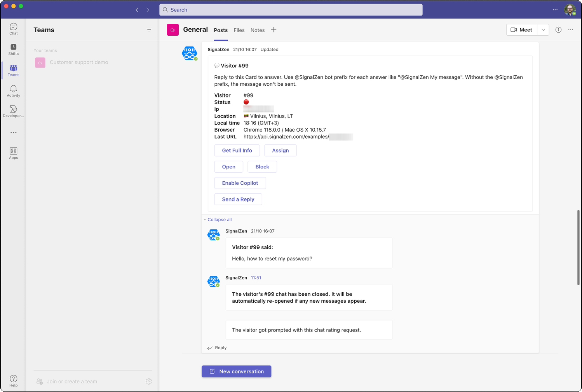Screen dimensions: 582x392
Task: Open the Help icon
Action: 14,381
